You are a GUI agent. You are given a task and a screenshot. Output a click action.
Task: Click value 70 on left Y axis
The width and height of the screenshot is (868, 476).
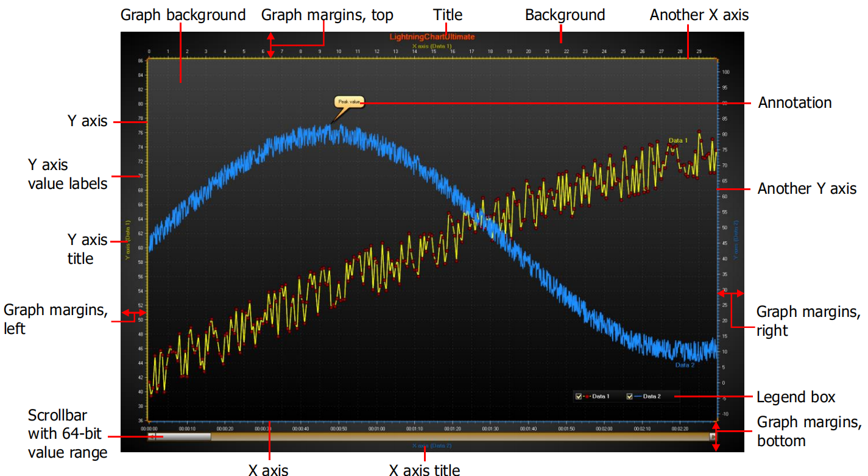point(140,176)
